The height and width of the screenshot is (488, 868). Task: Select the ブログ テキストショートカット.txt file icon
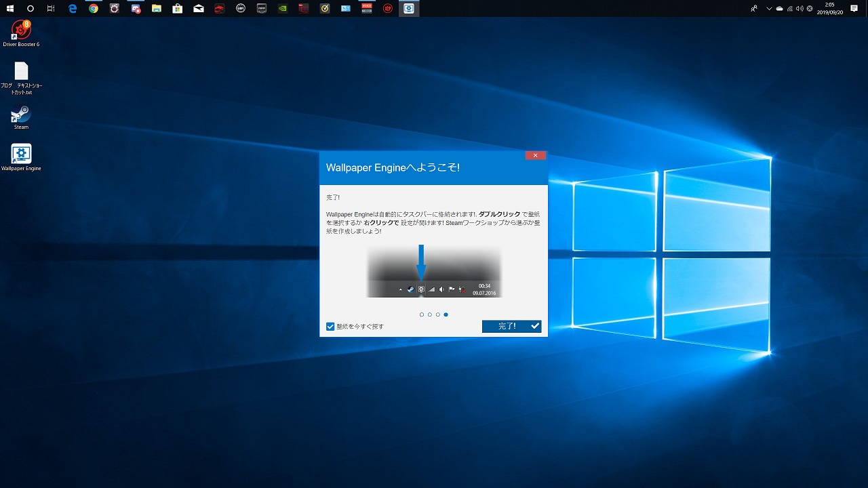coord(21,79)
